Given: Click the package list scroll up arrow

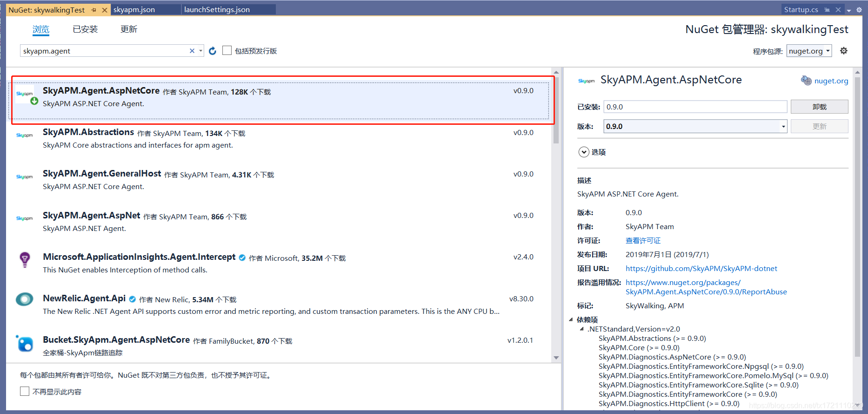Looking at the screenshot, I should (556, 72).
